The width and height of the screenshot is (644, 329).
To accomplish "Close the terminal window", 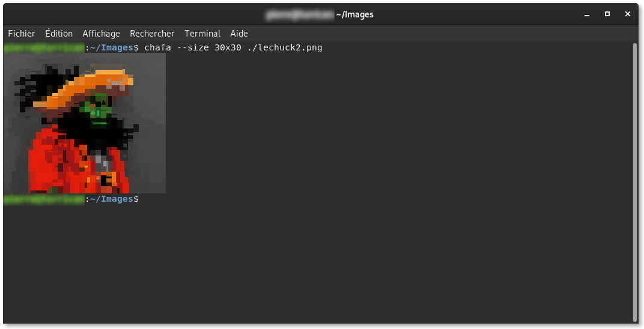I will point(628,13).
